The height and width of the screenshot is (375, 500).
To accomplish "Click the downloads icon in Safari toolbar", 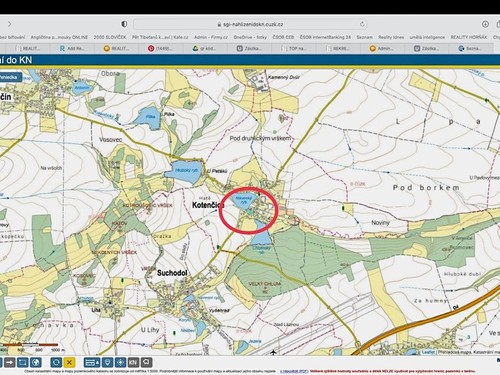I will [485, 24].
